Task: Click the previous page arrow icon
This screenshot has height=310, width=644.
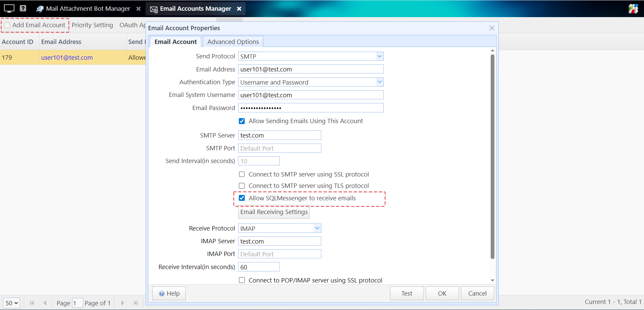Action: click(45, 303)
